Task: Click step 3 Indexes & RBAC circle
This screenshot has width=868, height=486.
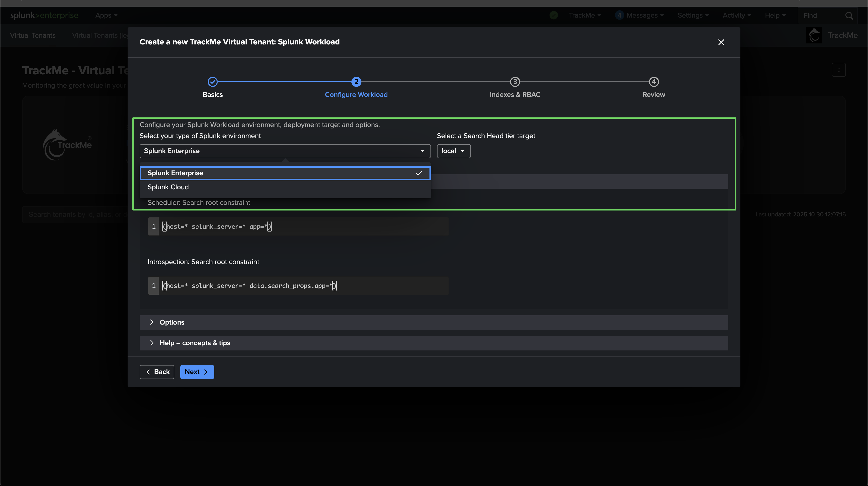Action: (515, 82)
